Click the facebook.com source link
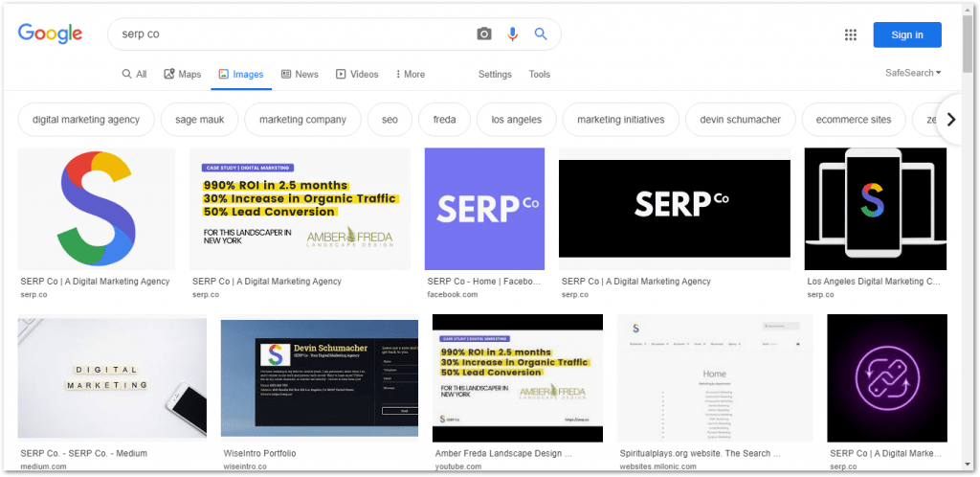The height and width of the screenshot is (477, 980). [453, 294]
